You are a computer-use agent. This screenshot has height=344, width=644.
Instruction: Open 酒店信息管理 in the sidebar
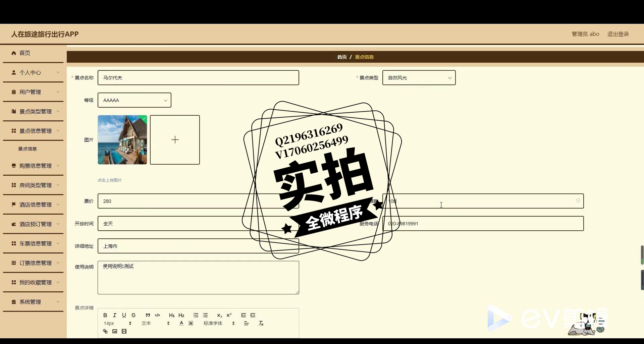pyautogui.click(x=33, y=205)
